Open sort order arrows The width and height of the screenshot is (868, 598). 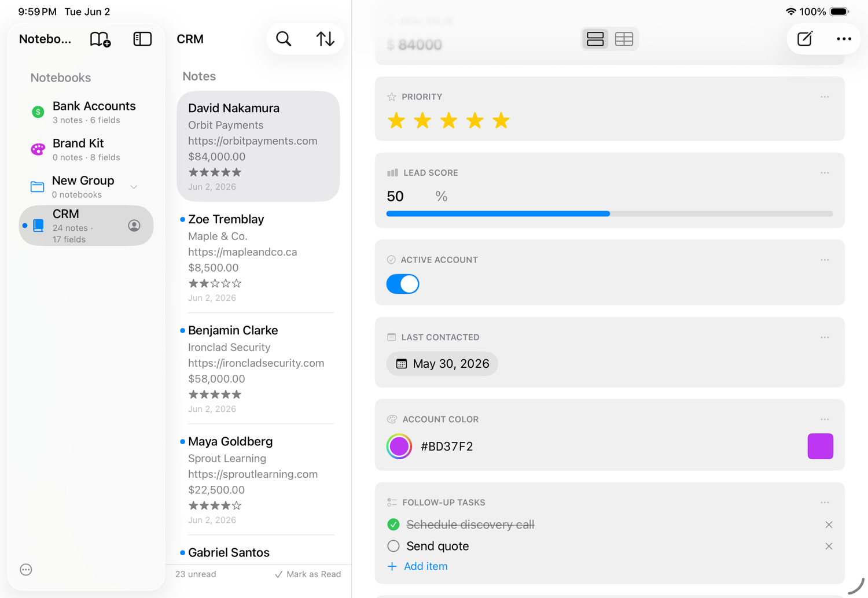click(325, 39)
